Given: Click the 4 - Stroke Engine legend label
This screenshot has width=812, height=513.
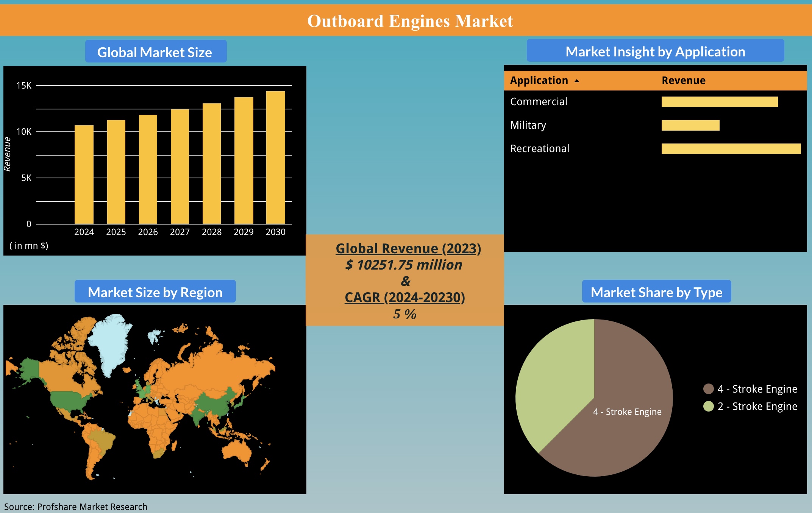Looking at the screenshot, I should tap(757, 389).
